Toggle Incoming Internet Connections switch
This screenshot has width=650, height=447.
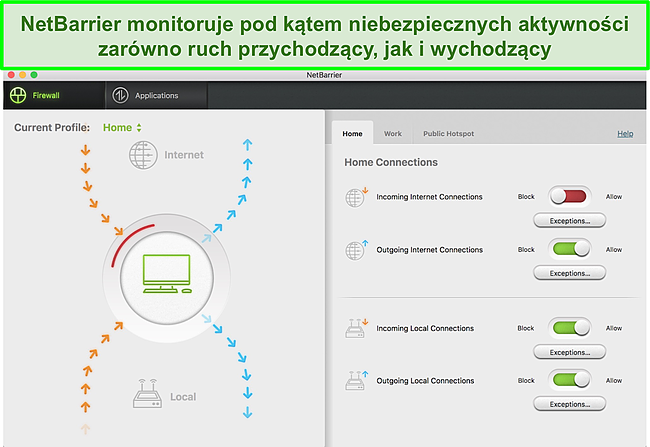tap(570, 197)
